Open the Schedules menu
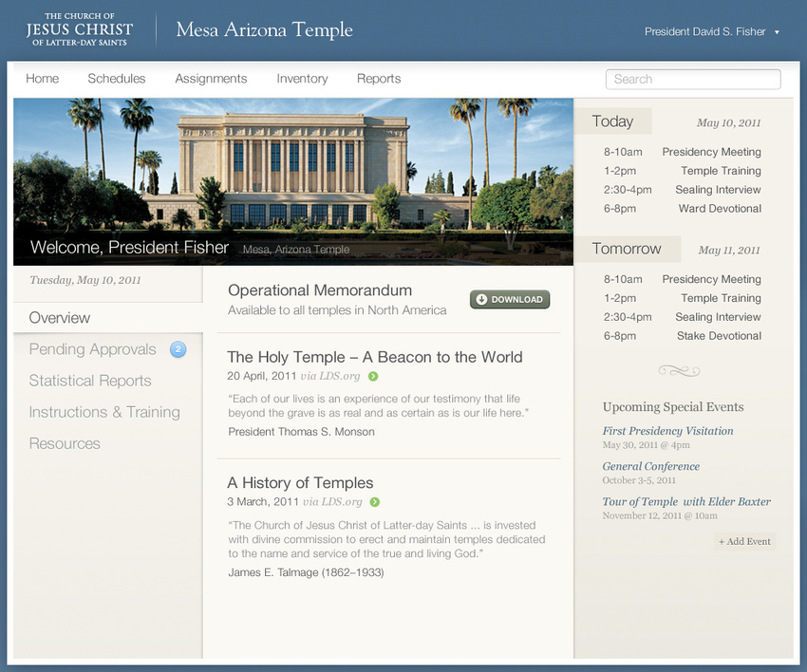The image size is (807, 672). tap(117, 79)
